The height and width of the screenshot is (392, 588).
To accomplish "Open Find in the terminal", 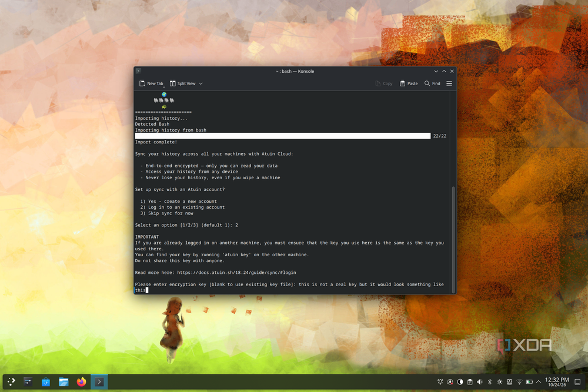I will pyautogui.click(x=432, y=83).
